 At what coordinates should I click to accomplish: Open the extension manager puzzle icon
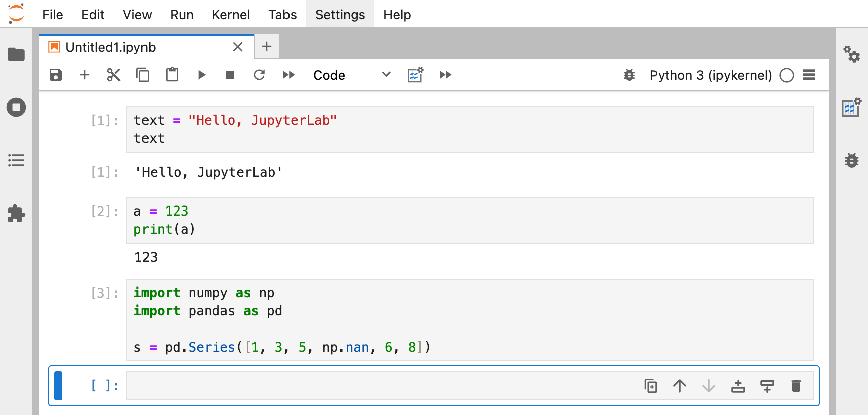(16, 214)
